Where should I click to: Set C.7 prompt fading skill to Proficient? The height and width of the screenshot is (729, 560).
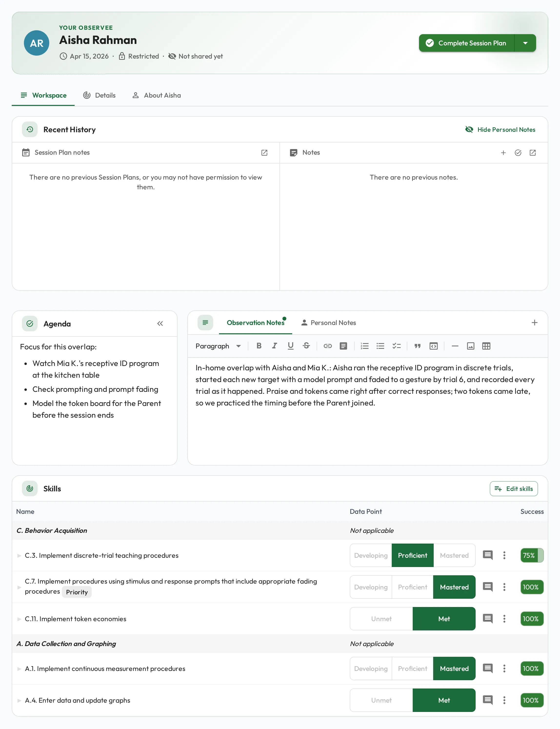click(413, 587)
